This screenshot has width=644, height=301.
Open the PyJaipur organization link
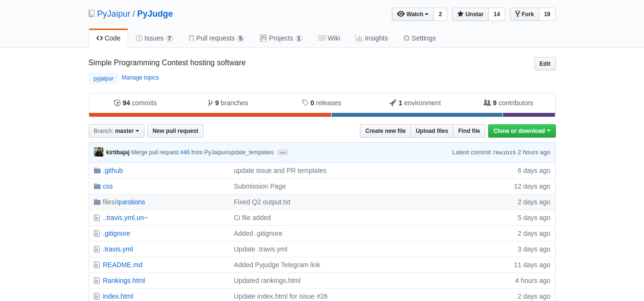[114, 14]
